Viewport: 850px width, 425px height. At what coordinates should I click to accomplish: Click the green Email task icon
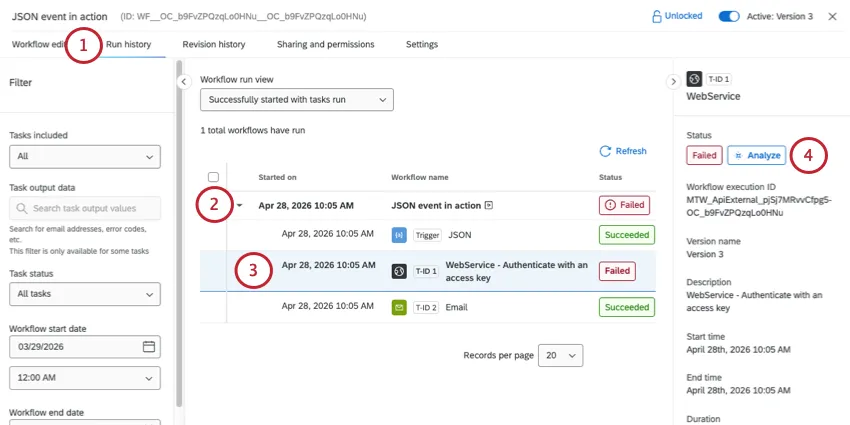[399, 307]
